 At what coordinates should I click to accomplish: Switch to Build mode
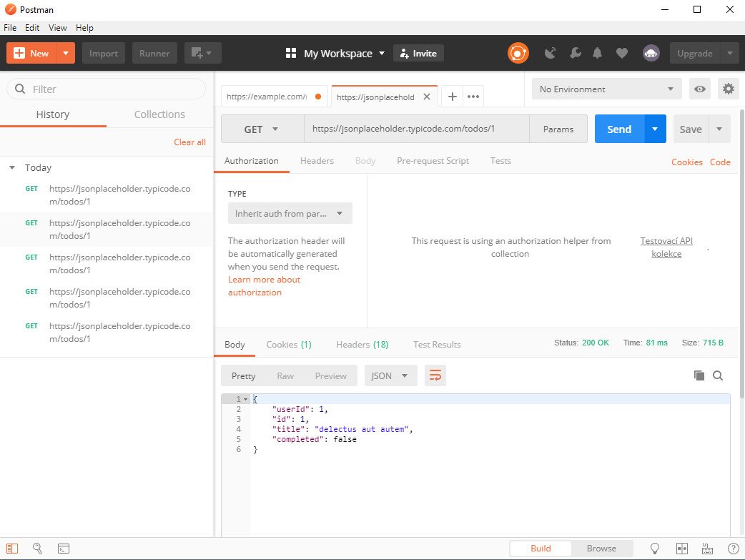pyautogui.click(x=541, y=548)
